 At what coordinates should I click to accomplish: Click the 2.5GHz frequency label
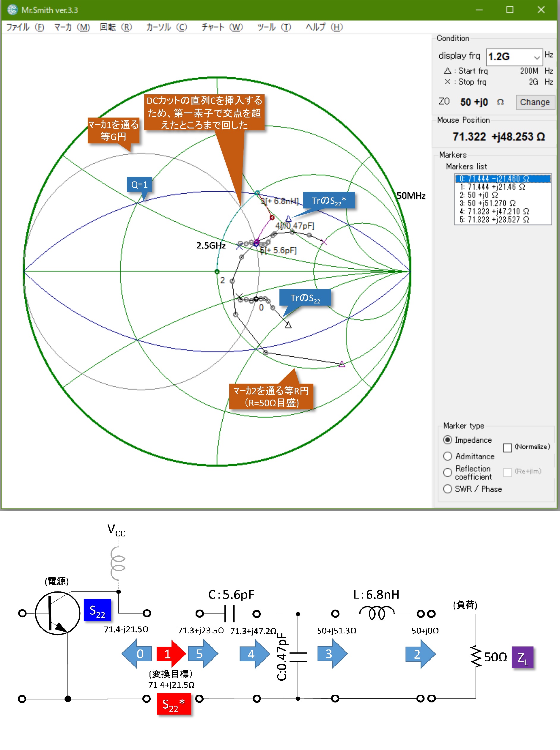[x=211, y=245]
